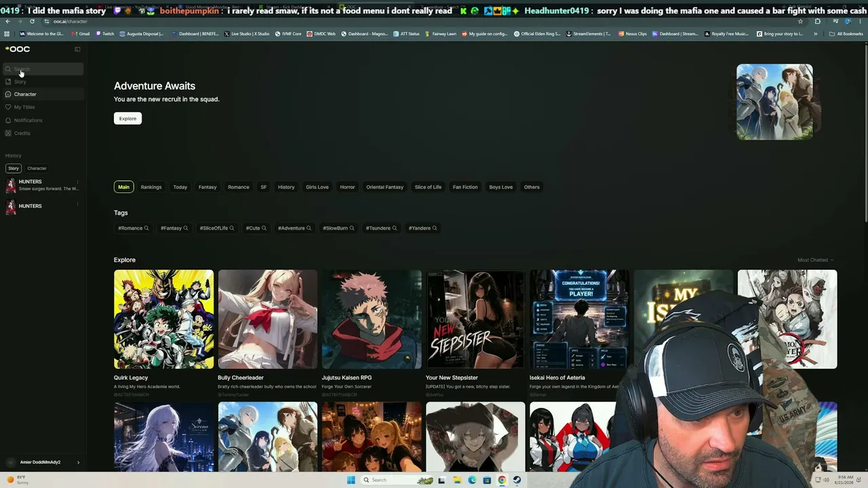Viewport: 868px width, 488px height.
Task: Open the Story section in the sidebar
Action: pos(20,81)
